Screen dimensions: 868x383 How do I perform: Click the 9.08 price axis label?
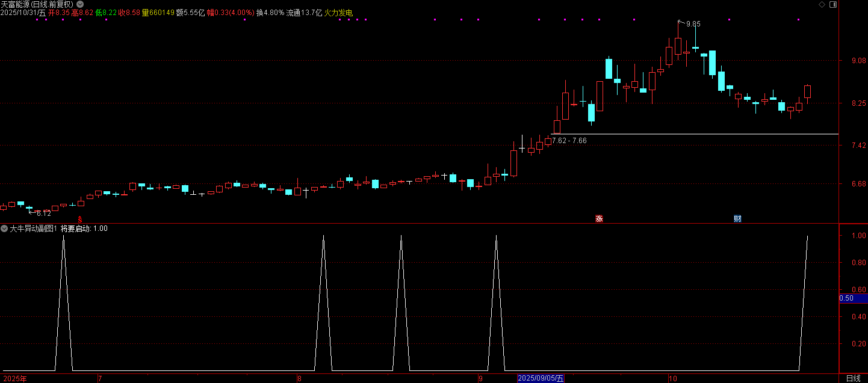pos(858,61)
